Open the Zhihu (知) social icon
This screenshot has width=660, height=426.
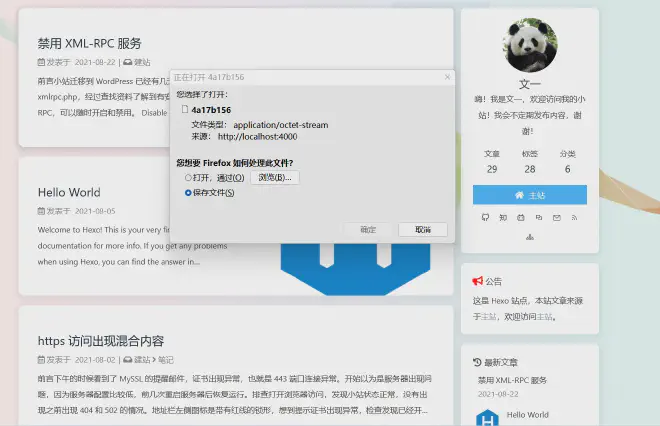tap(503, 218)
